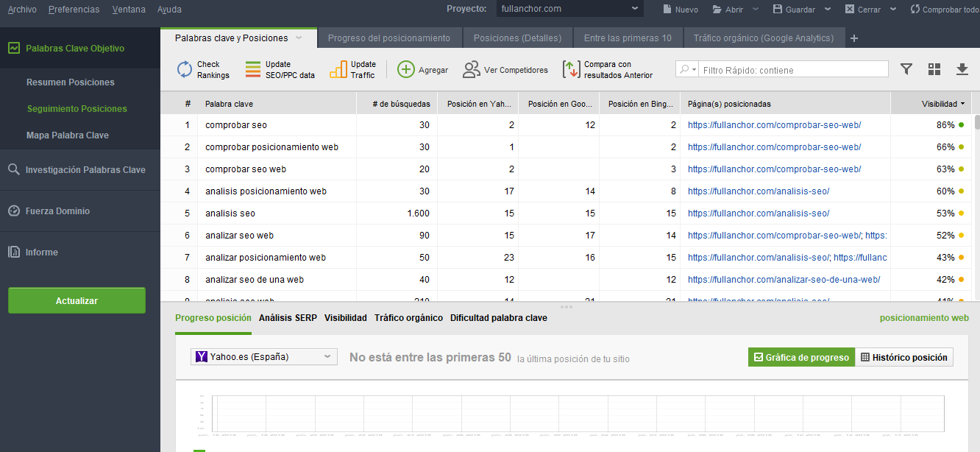
Task: Click the Informe report icon
Action: [14, 252]
